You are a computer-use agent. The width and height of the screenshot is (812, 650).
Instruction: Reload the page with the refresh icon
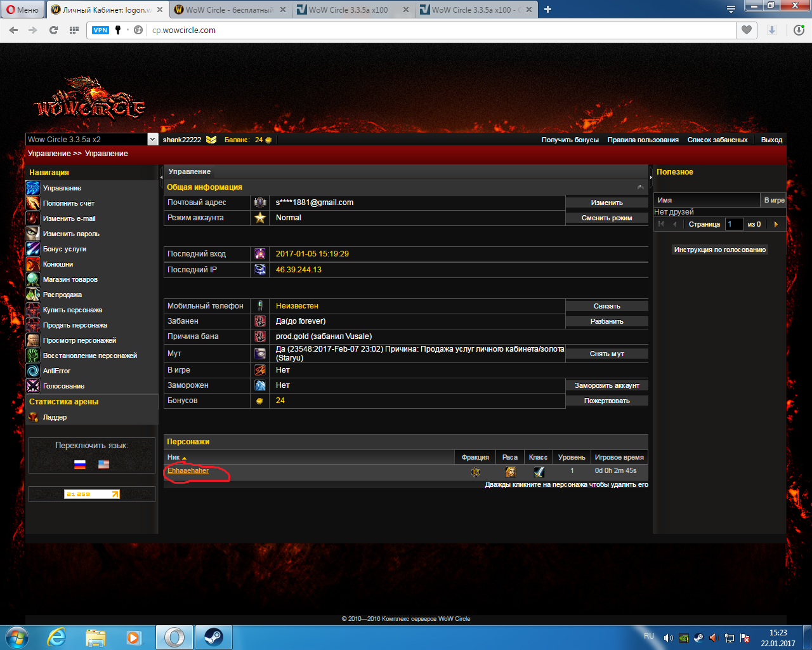[x=53, y=30]
